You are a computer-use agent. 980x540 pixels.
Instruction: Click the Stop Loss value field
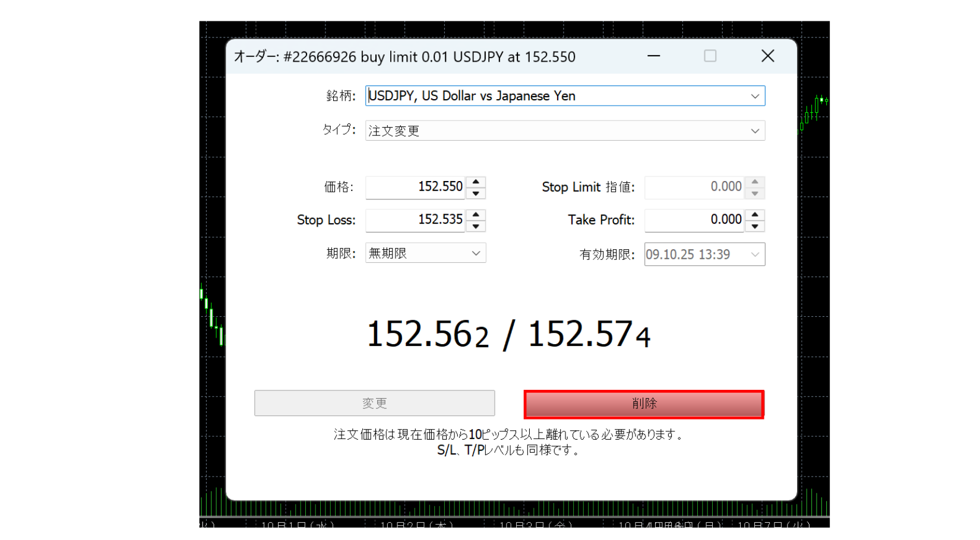[415, 220]
